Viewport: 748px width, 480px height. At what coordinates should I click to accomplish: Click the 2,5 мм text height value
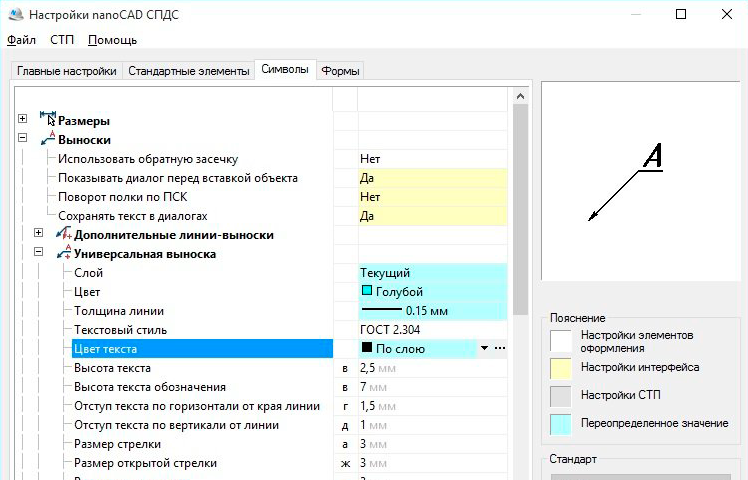[x=433, y=368]
